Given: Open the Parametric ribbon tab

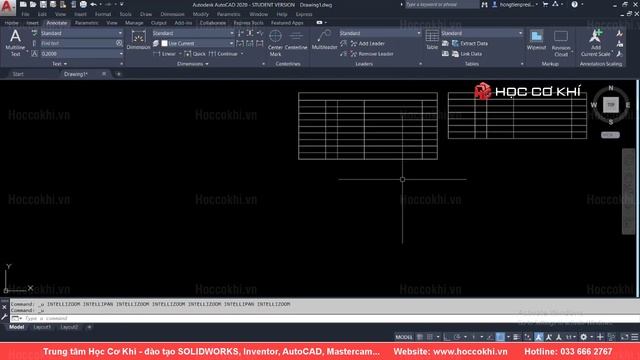Looking at the screenshot, I should (87, 23).
